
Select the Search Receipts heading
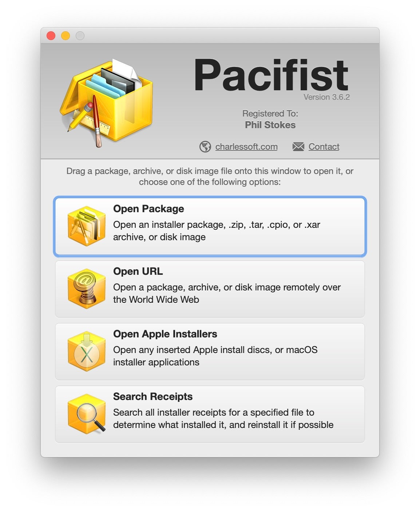pos(153,397)
